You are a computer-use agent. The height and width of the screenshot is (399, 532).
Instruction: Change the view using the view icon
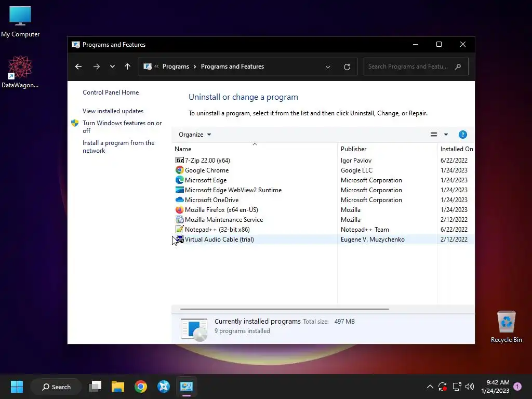434,135
